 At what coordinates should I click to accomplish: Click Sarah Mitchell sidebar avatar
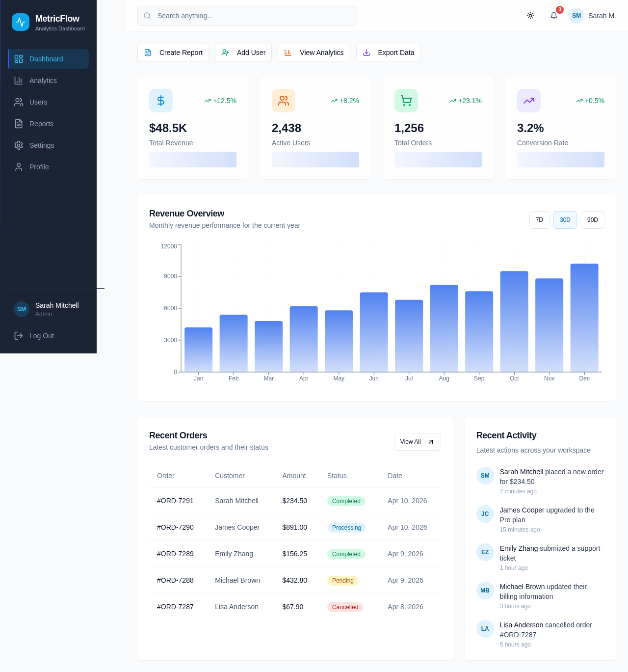[x=22, y=309]
